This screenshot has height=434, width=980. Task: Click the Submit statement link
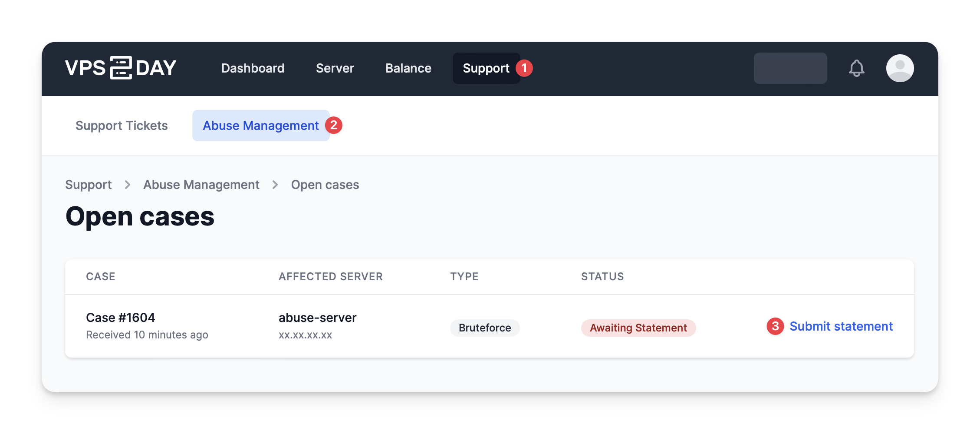pos(841,326)
